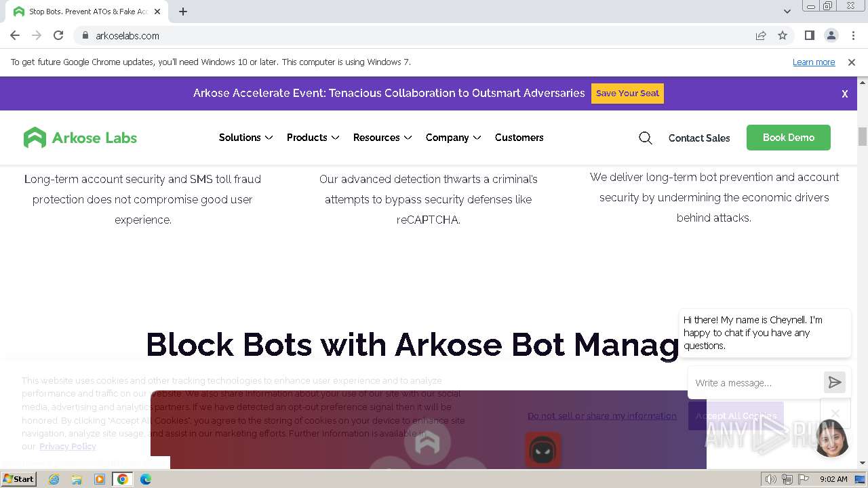Screen dimensions: 868x488
Task: Send the chat message
Action: coord(835,383)
